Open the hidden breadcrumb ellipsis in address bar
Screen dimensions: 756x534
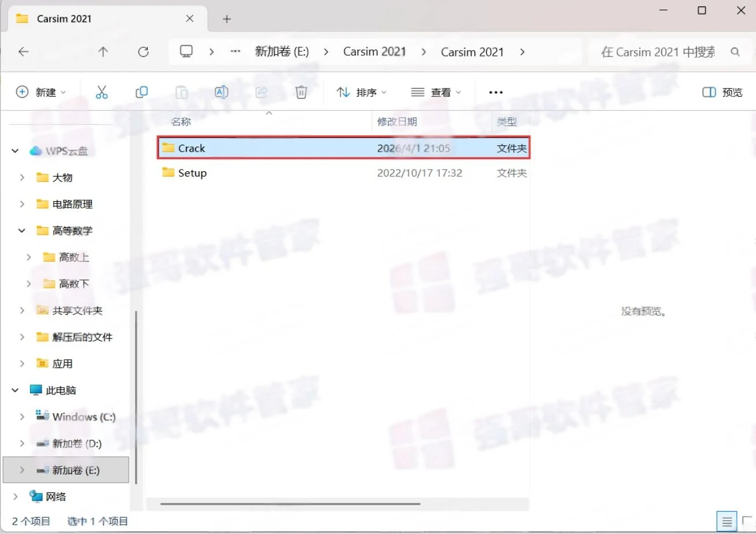pos(235,51)
